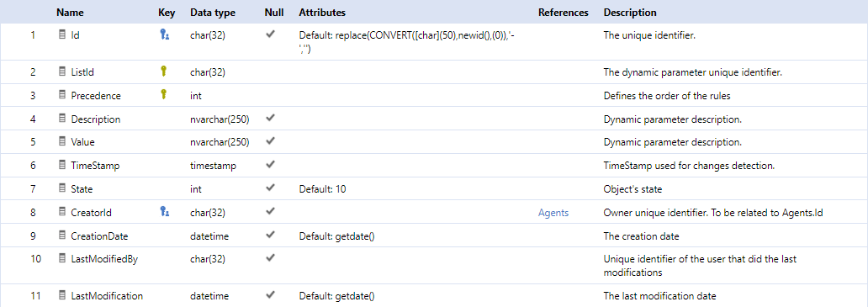This screenshot has width=868, height=307.
Task: Click the column icon beside Id
Action: pyautogui.click(x=62, y=34)
